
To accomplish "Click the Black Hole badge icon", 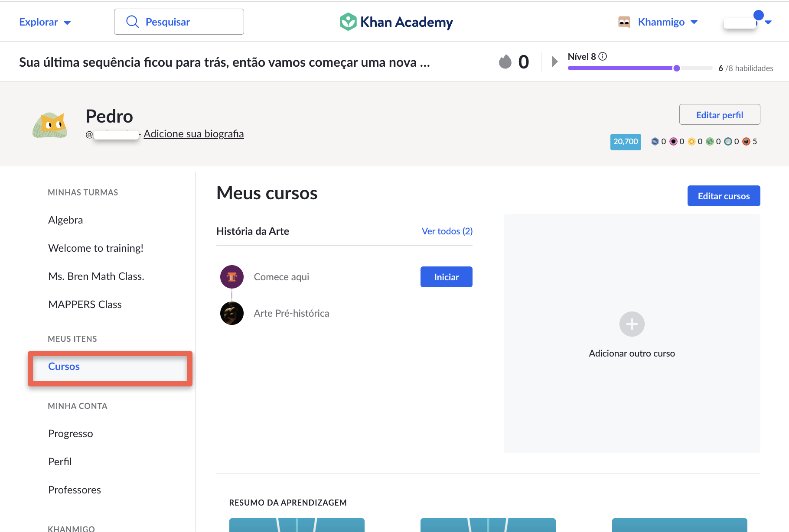I will coord(673,141).
